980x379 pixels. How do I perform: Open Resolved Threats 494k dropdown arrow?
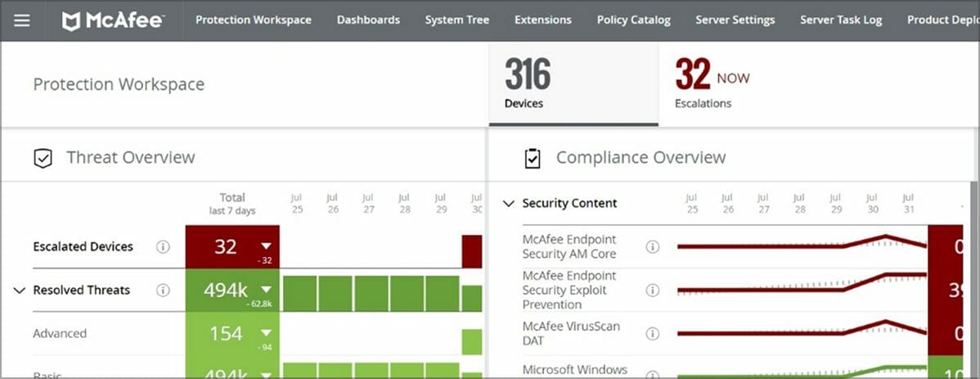tap(267, 291)
